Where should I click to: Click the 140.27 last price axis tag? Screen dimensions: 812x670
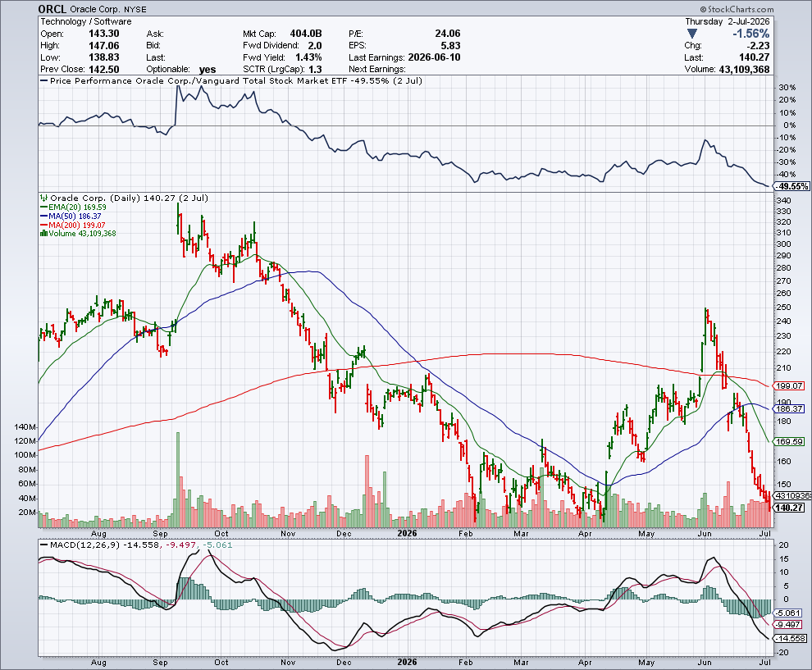[x=788, y=508]
